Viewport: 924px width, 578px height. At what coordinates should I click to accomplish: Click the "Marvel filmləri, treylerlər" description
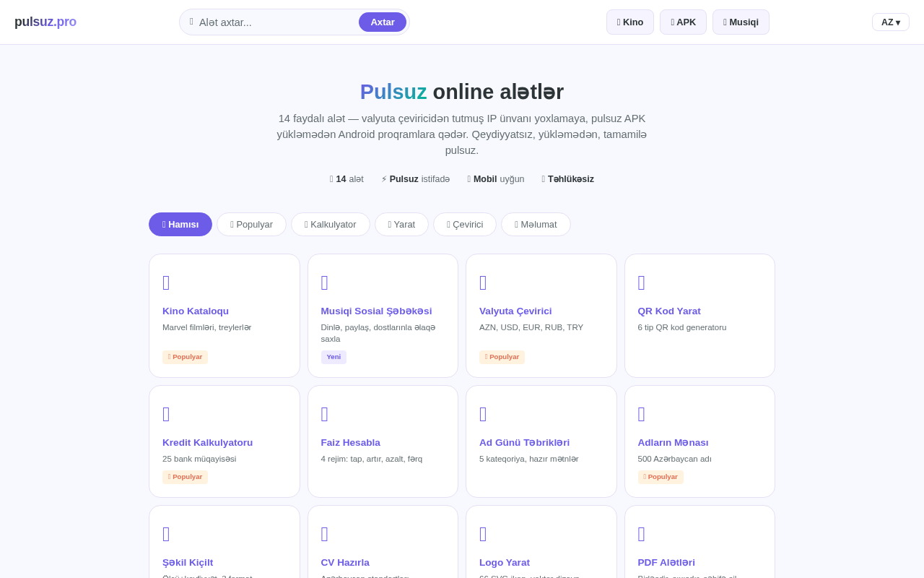click(207, 327)
